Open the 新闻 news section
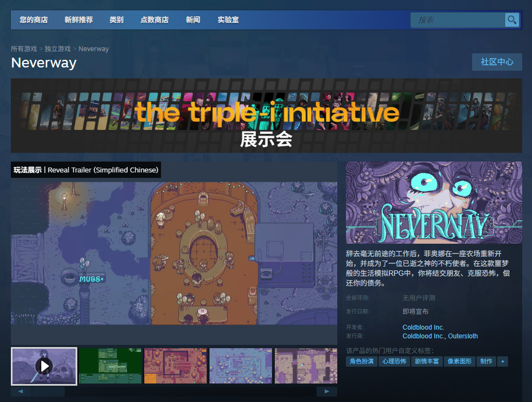 pos(193,20)
